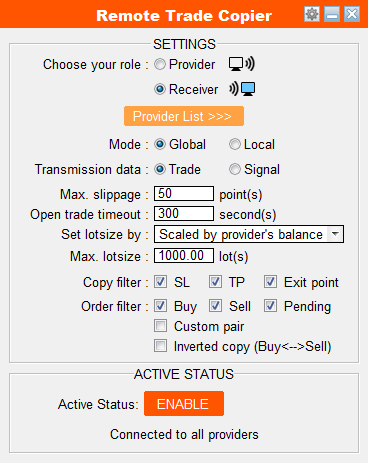
Task: Uncheck the Pending order filter
Action: click(x=270, y=306)
